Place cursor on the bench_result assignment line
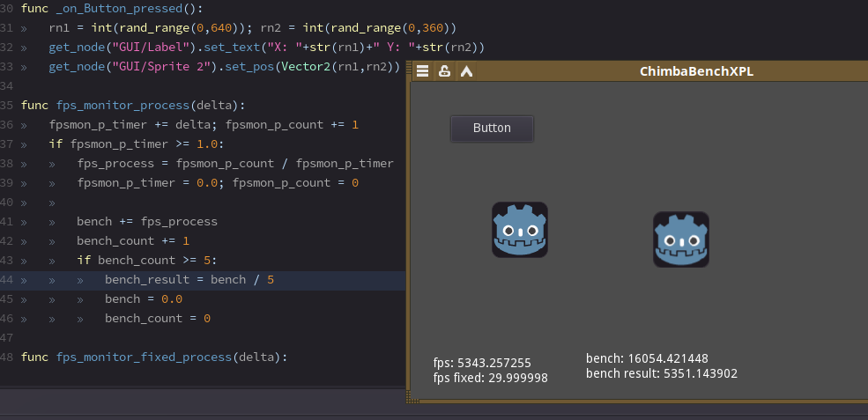 (x=189, y=280)
